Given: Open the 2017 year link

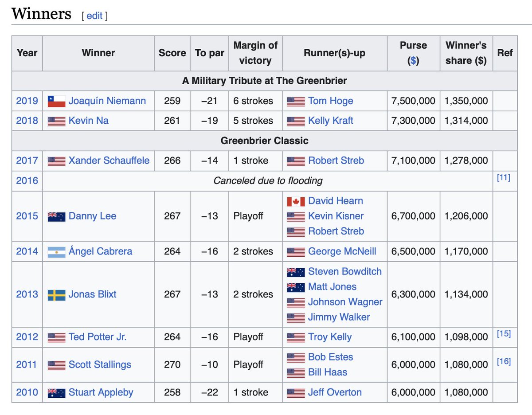Looking at the screenshot, I should coord(27,161).
